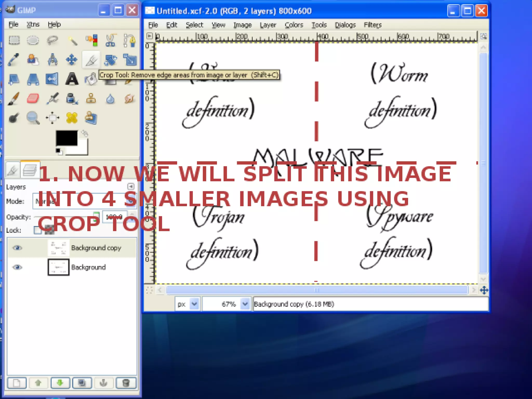Select the Scissors Select tool
This screenshot has height=399, width=532.
(110, 40)
